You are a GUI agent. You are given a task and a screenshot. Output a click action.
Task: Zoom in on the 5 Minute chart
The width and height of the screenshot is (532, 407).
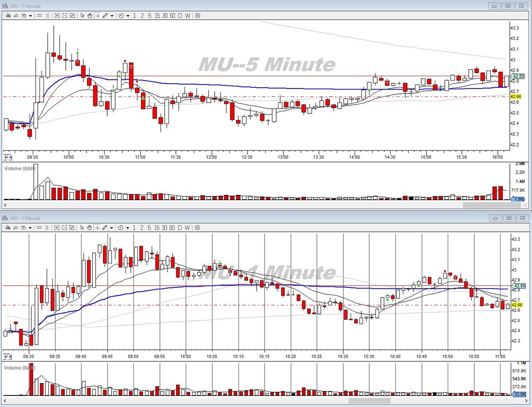point(57,16)
